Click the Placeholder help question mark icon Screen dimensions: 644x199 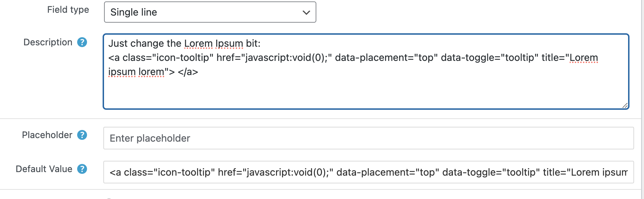[82, 135]
